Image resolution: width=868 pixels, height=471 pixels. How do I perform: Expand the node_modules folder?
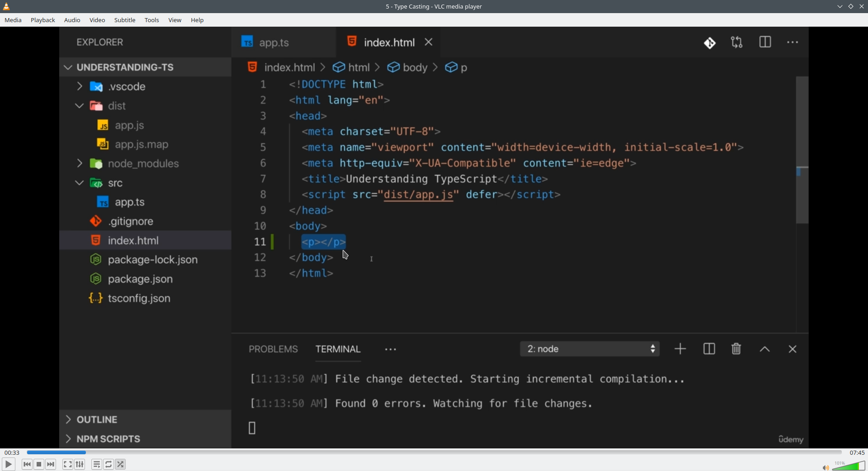click(80, 164)
